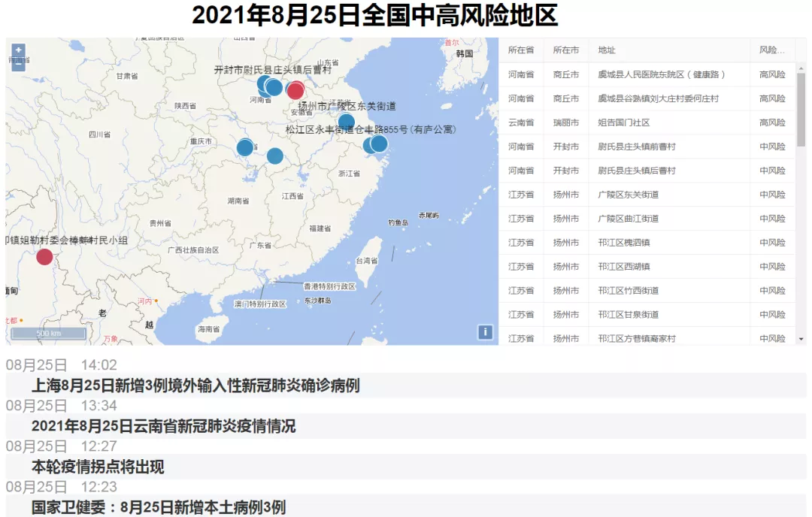Click the risk table vertical scrollbar thumb
The width and height of the screenshot is (812, 517).
coord(801,109)
